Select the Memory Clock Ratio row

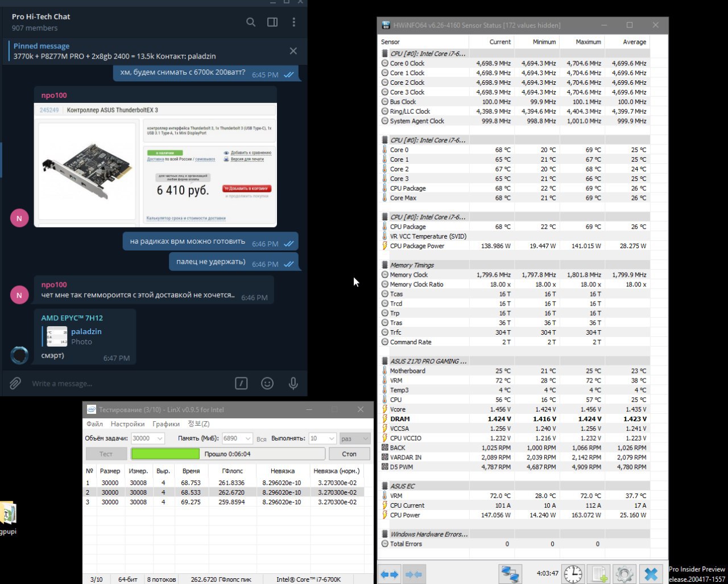(515, 285)
